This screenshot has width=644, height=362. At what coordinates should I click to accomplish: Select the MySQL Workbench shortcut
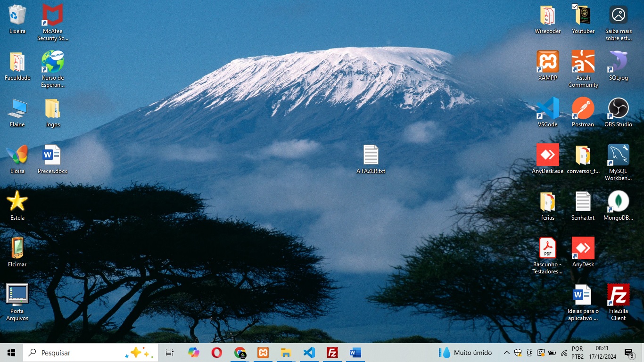[x=618, y=156]
